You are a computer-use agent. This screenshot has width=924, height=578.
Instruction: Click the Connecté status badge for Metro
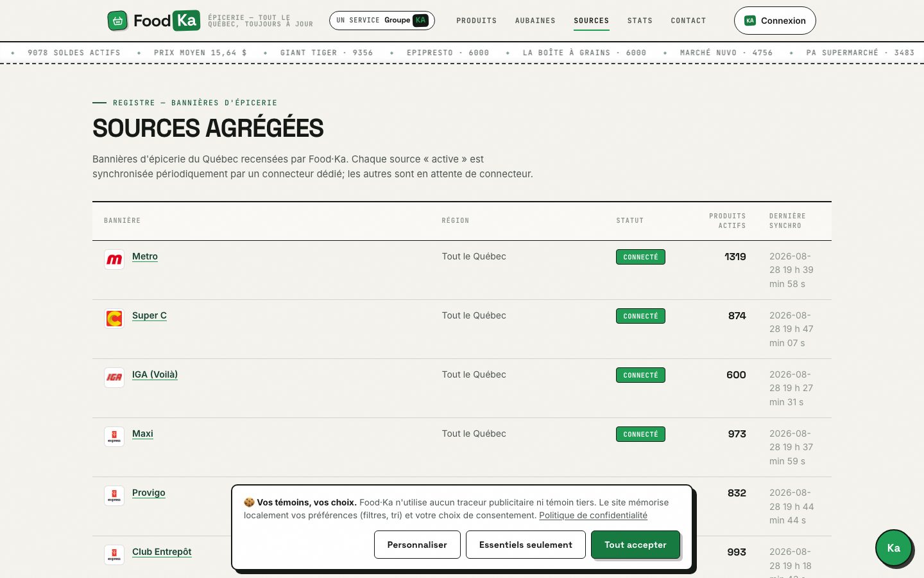640,257
